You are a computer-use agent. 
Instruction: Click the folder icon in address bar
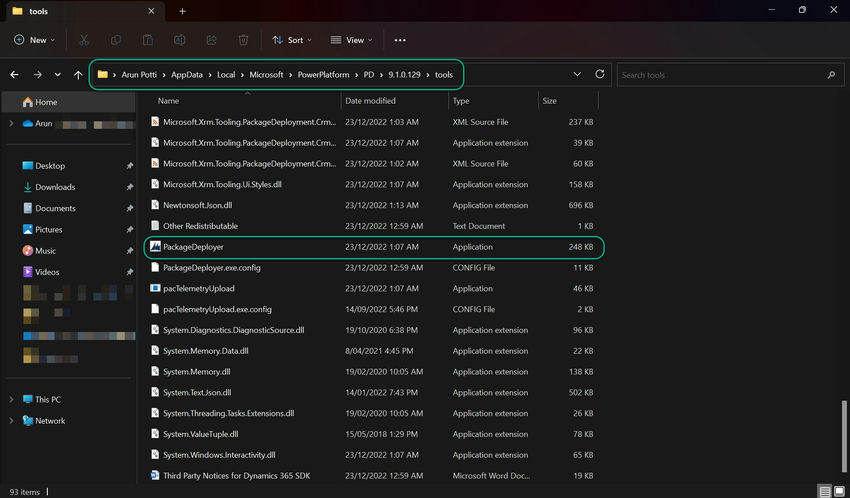102,75
